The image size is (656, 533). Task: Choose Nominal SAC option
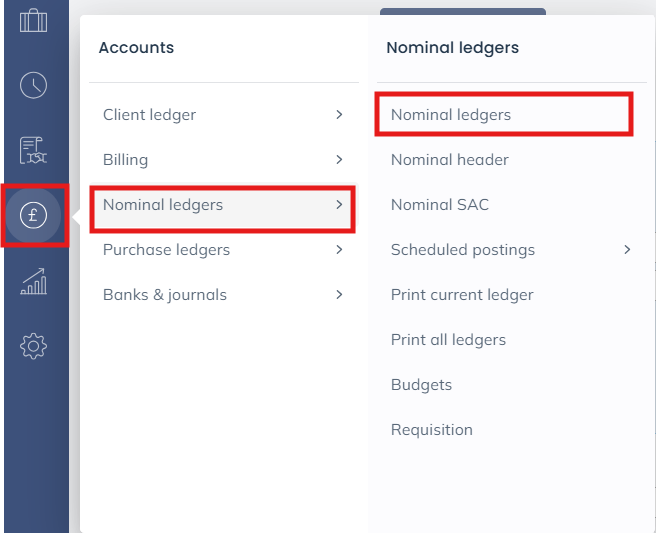pos(440,205)
